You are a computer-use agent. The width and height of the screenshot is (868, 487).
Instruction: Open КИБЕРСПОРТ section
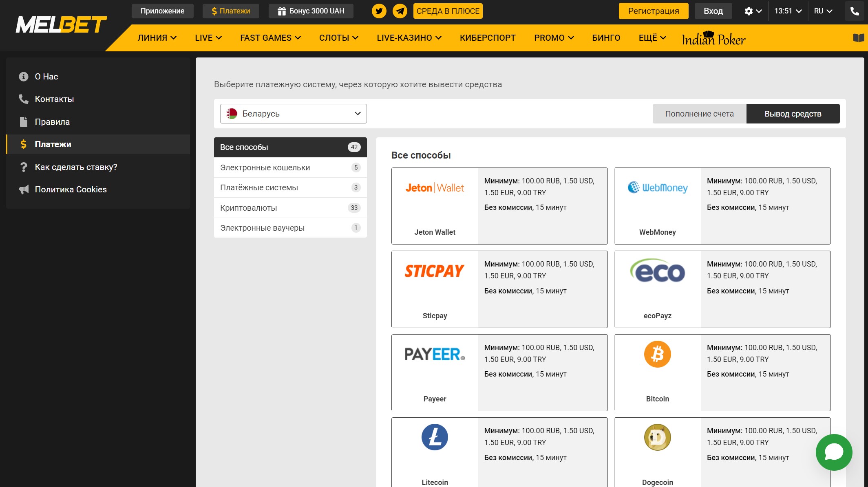(x=488, y=38)
